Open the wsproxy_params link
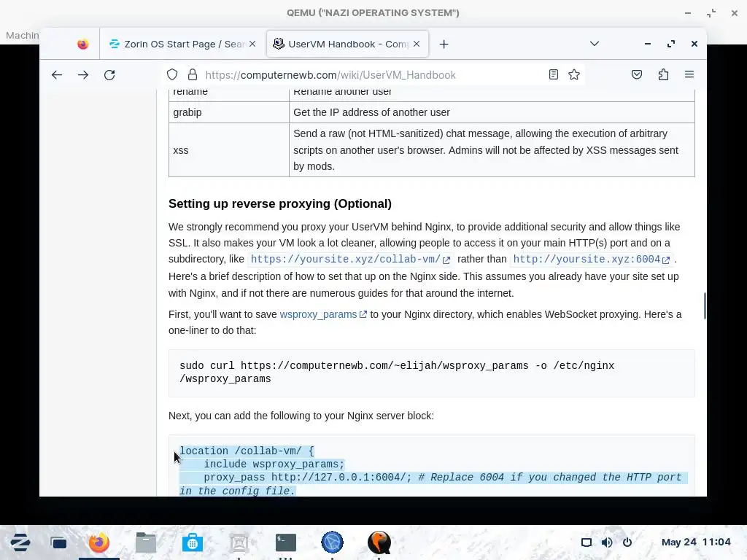This screenshot has height=560, width=747. [x=323, y=314]
